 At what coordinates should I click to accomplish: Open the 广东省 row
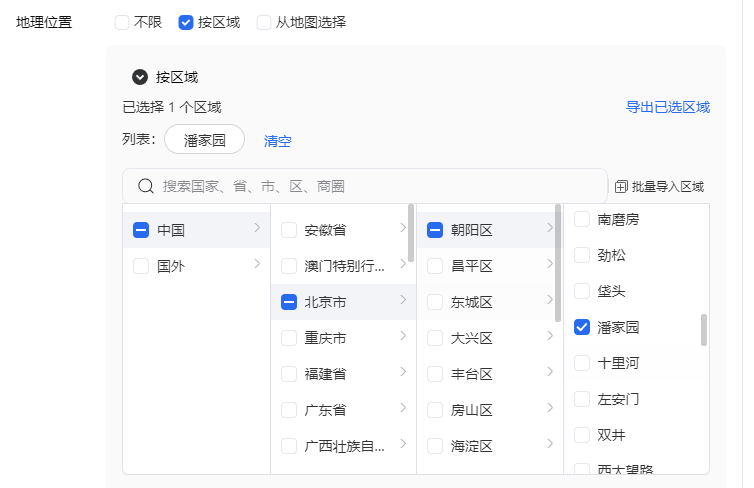pyautogui.click(x=342, y=410)
